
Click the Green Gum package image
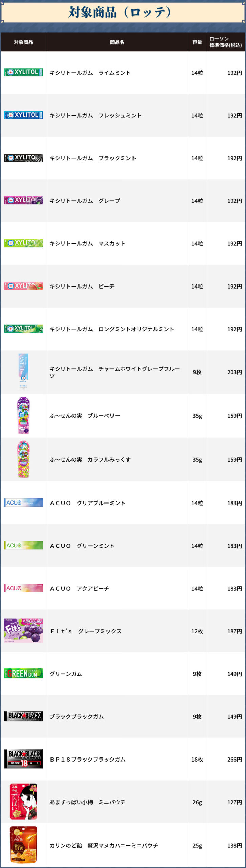coord(23,673)
